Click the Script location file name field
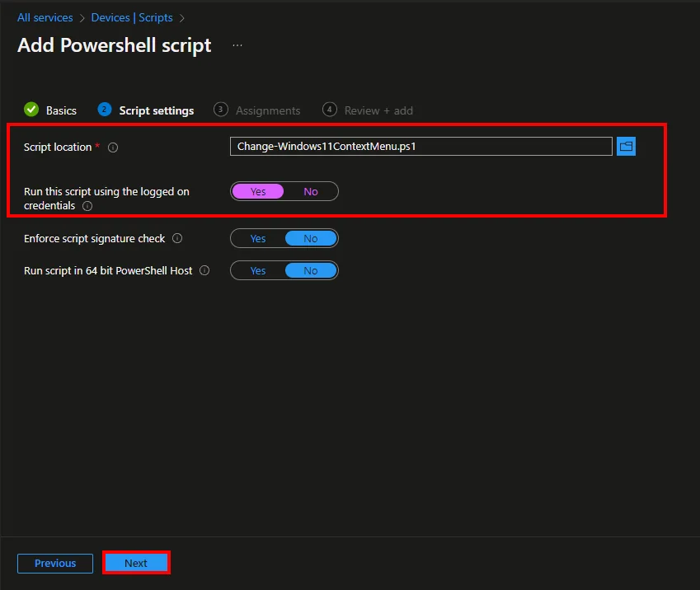This screenshot has width=700, height=590. (421, 147)
